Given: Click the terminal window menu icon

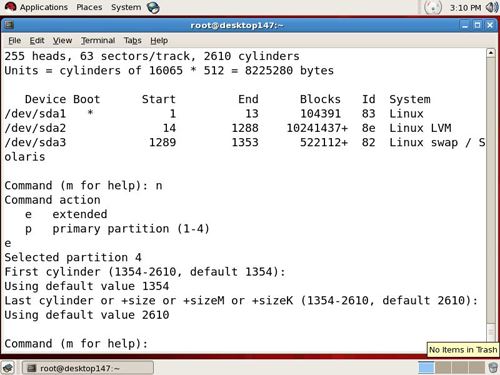Looking at the screenshot, I should 9,25.
